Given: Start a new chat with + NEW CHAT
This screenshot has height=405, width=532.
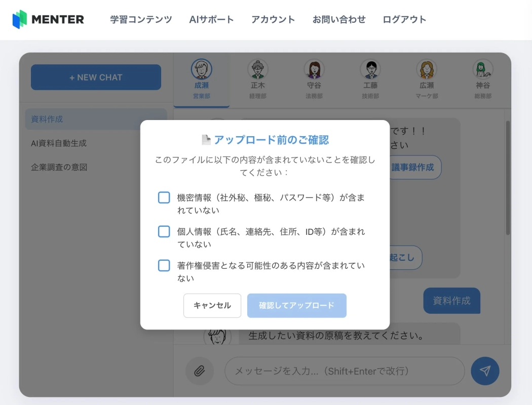Looking at the screenshot, I should [x=96, y=77].
